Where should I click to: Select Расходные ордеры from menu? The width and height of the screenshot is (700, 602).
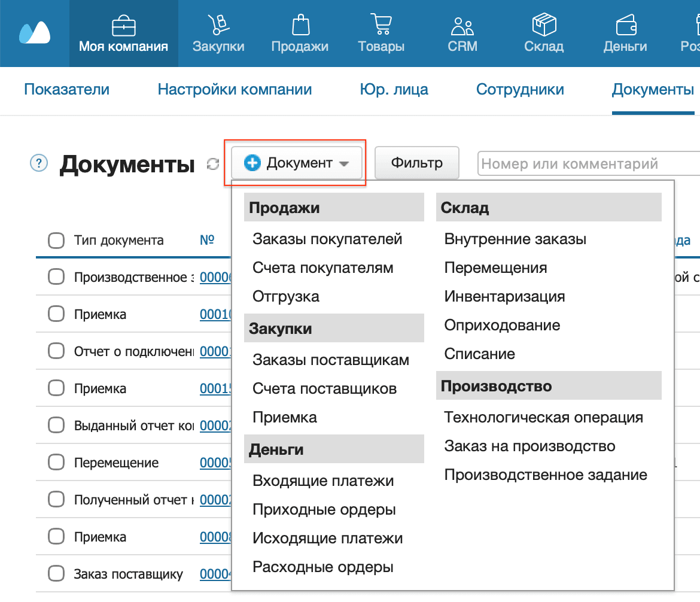[322, 567]
